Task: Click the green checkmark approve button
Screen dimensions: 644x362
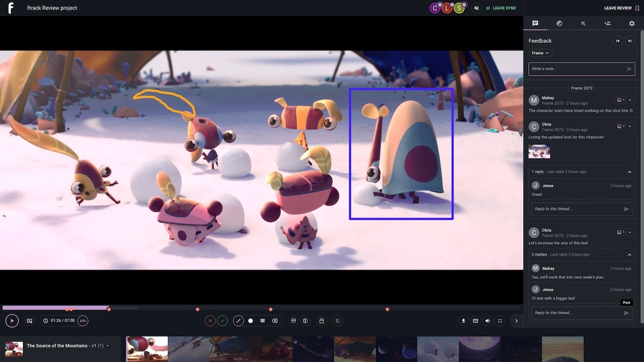Action: tap(222, 321)
